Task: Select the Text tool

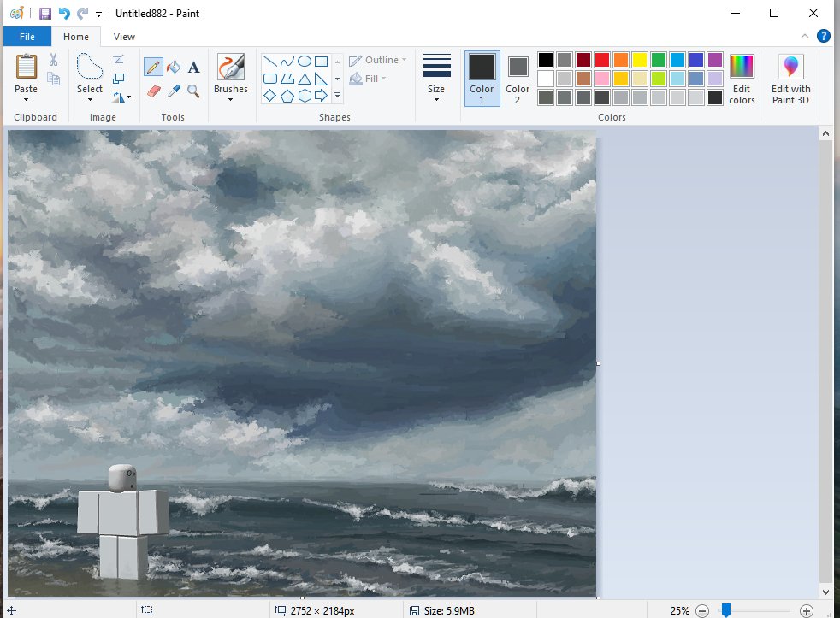Action: click(x=194, y=67)
